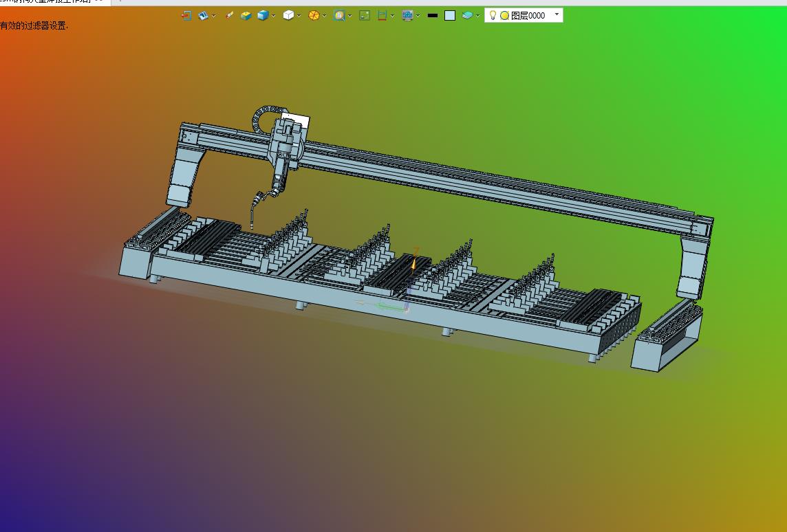Image resolution: width=787 pixels, height=532 pixels.
Task: Click the orange Z axis arrow of the triad
Action: pos(415,262)
